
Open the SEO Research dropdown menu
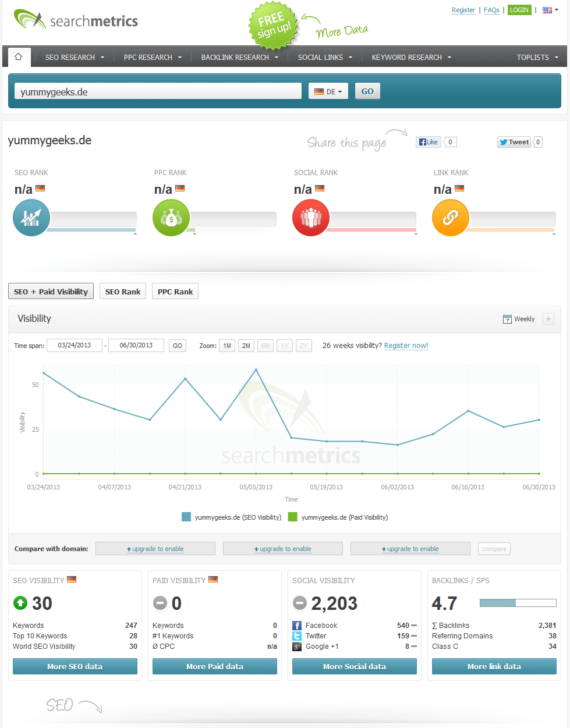(x=75, y=57)
